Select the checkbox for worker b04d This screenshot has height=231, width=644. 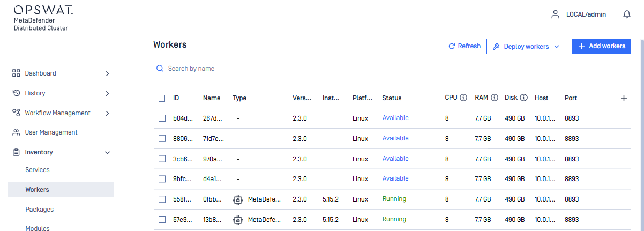point(162,118)
